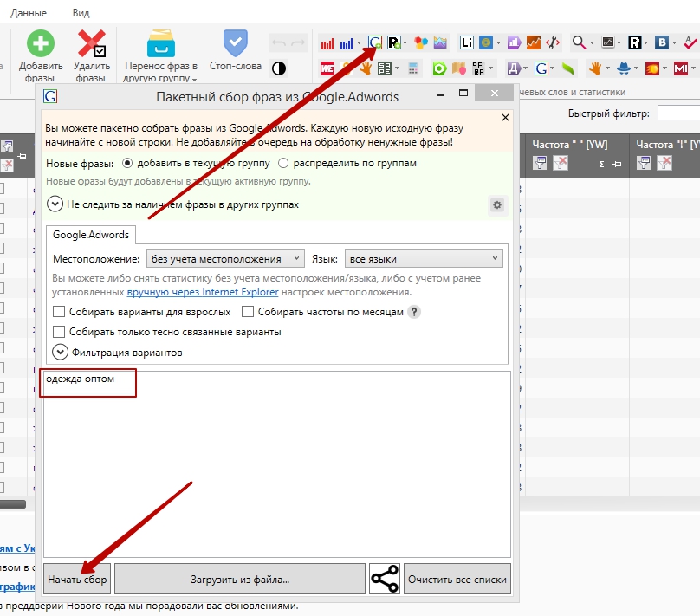This screenshot has width=700, height=616.
Task: Enable 'Собирать только тесно связанные варианты' checkbox
Action: tap(59, 332)
